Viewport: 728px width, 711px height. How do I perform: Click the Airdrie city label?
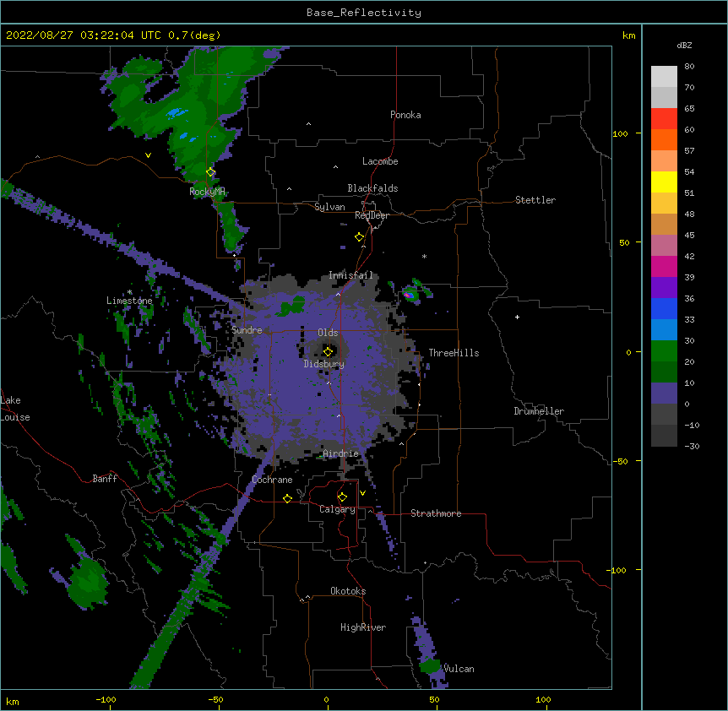point(340,453)
